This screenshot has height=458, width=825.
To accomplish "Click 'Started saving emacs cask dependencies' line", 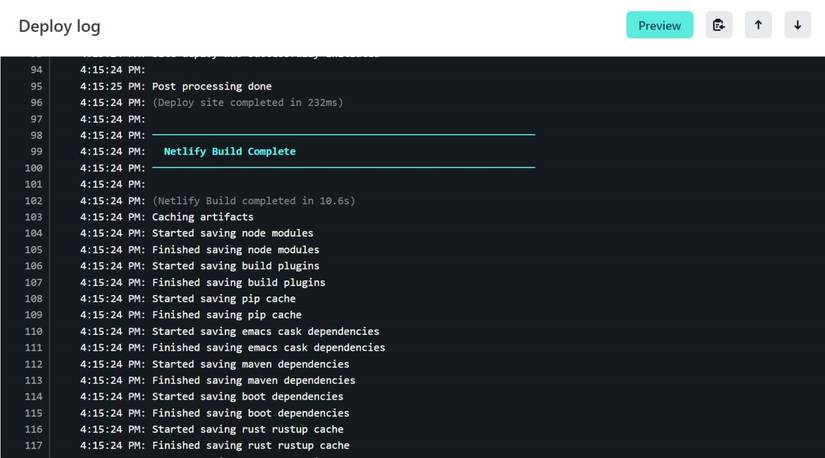I will tap(266, 332).
